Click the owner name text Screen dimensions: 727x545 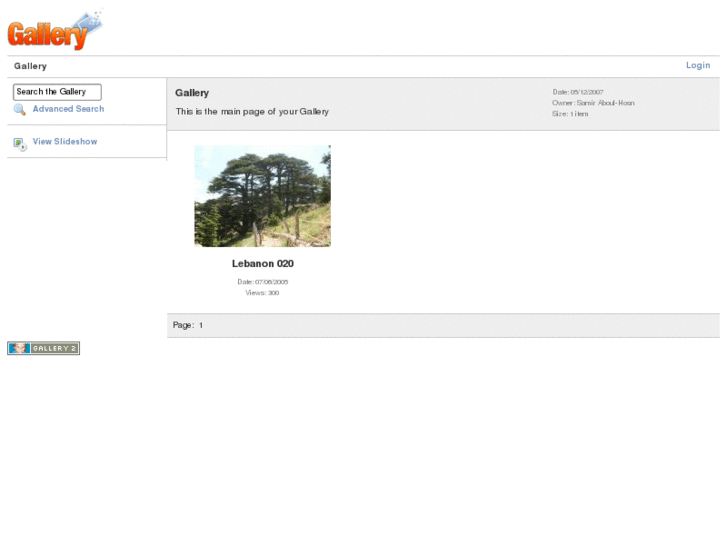point(606,103)
